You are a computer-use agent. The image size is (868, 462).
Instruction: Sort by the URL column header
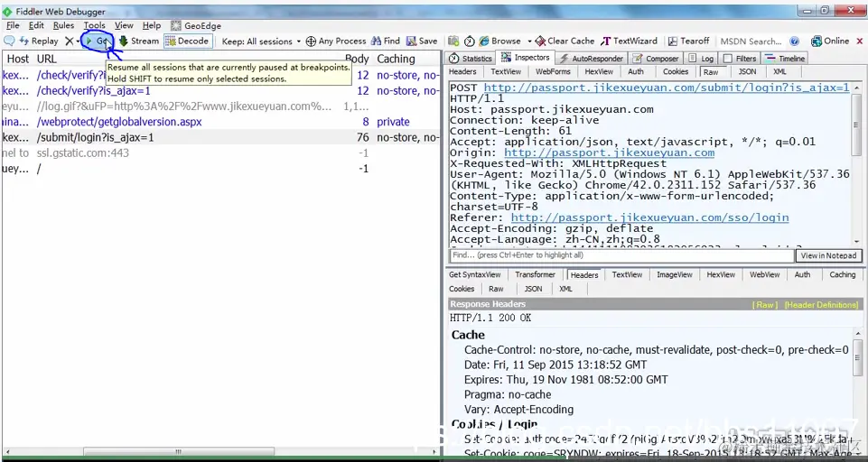pos(46,59)
